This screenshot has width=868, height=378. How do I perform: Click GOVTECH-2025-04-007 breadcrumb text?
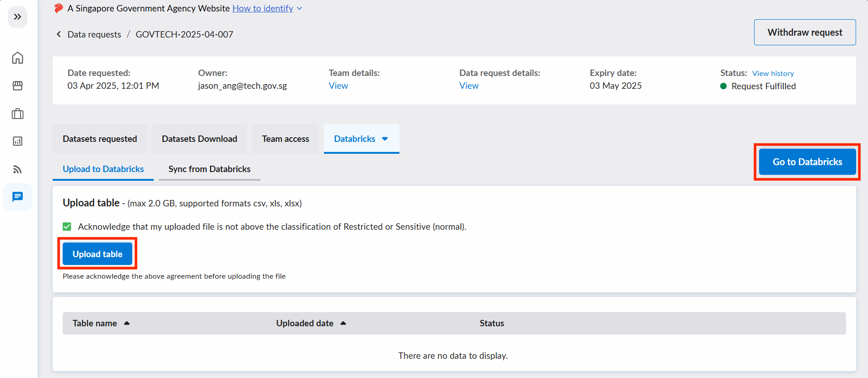tap(184, 34)
